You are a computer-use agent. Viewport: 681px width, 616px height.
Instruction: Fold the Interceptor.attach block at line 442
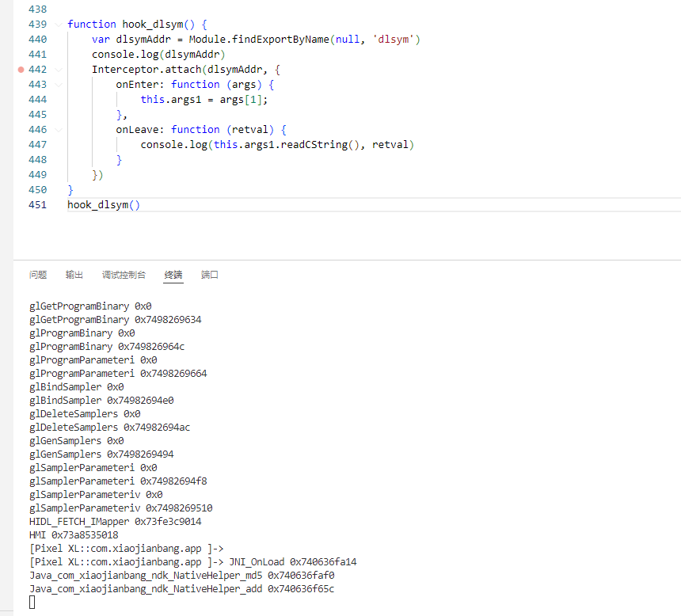(x=59, y=70)
